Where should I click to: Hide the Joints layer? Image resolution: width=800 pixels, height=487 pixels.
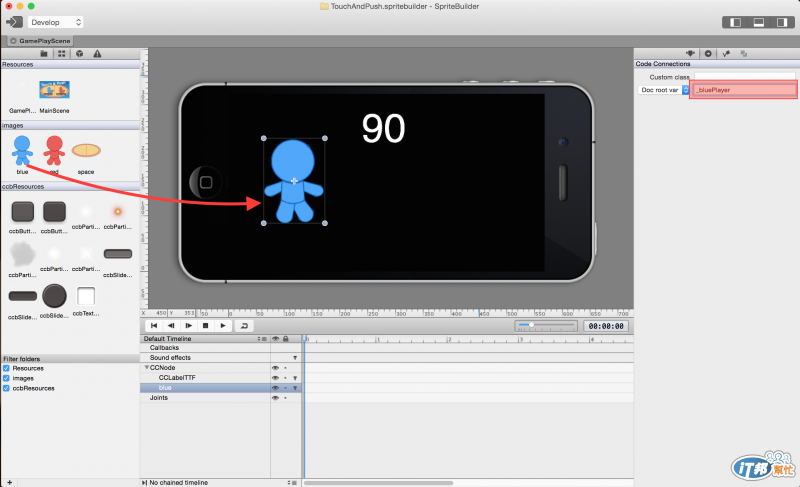[276, 398]
